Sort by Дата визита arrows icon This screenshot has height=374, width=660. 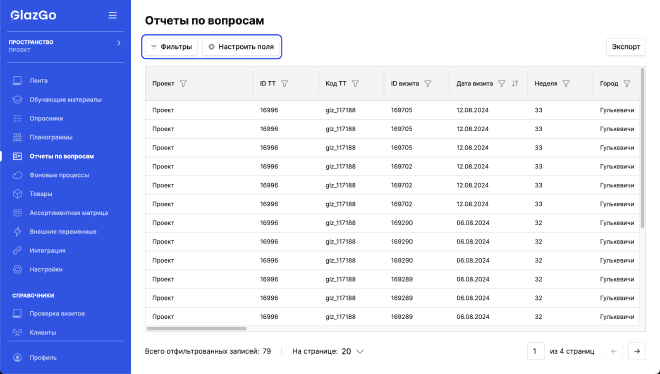click(x=515, y=84)
